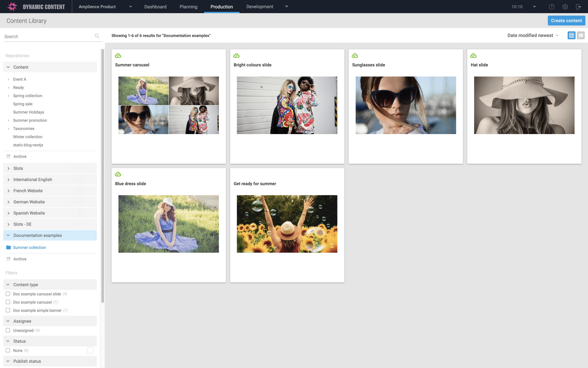The width and height of the screenshot is (588, 368).
Task: Check the Doc example carousel slide filter
Action: tap(8, 294)
